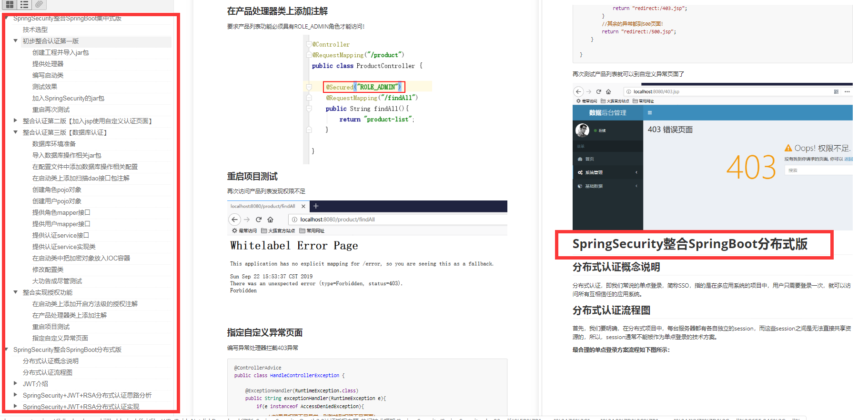Select 导入数据库操作相关jar包 outline entry
The height and width of the screenshot is (420, 868).
(67, 155)
